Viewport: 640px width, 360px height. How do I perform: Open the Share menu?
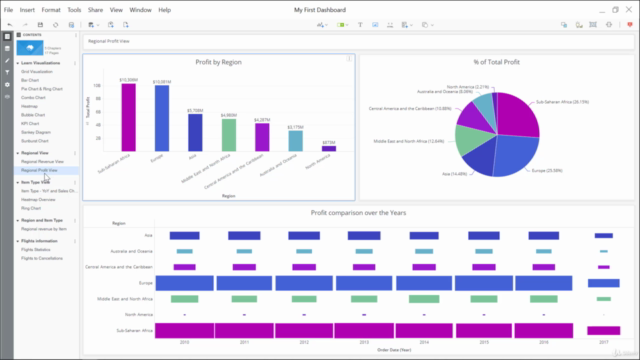click(x=96, y=10)
